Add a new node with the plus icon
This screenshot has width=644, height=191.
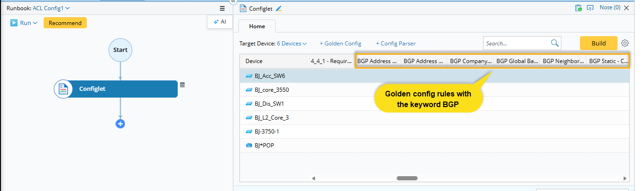(x=120, y=124)
